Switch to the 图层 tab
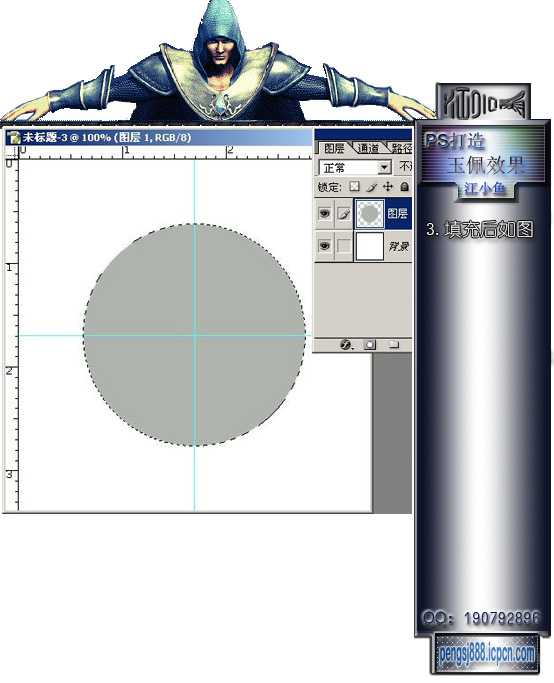 coord(334,148)
